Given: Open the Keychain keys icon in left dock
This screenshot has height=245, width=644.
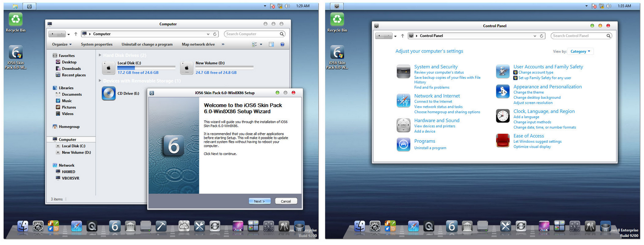Looking at the screenshot, I should click(x=284, y=227).
